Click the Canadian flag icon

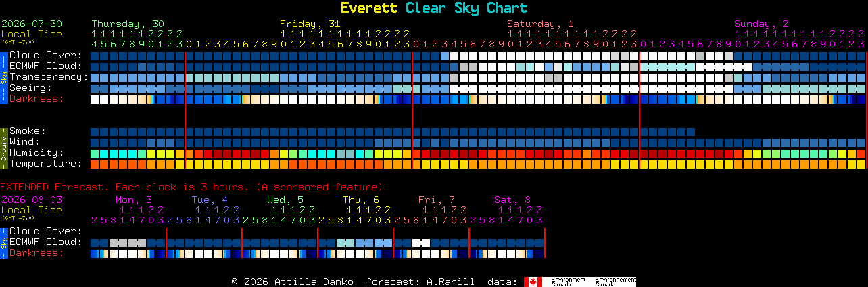click(x=533, y=282)
